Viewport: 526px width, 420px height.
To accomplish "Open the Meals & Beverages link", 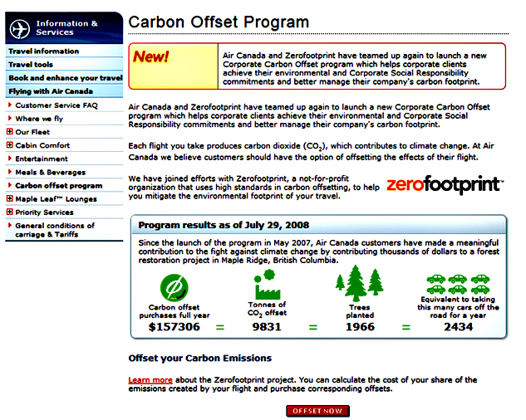I will pyautogui.click(x=51, y=173).
